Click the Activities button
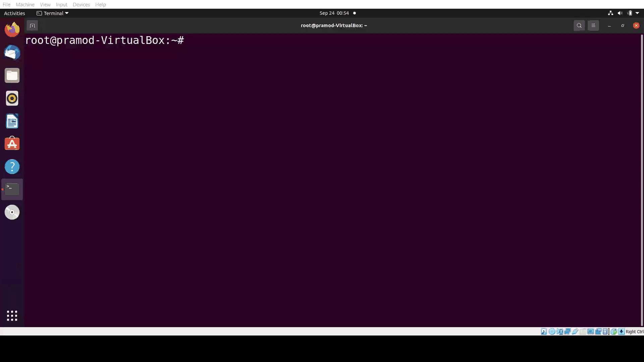The width and height of the screenshot is (644, 362). click(x=14, y=13)
